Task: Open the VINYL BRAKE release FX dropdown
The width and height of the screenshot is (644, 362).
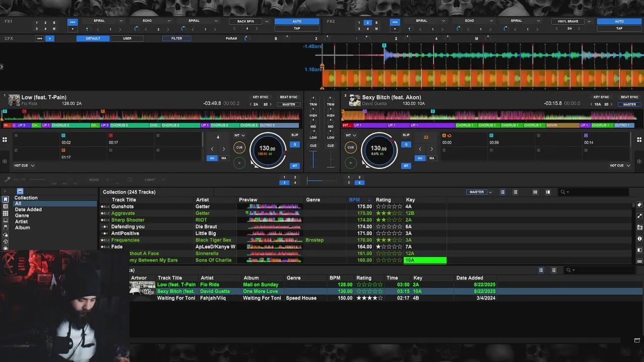Action: 572,22
